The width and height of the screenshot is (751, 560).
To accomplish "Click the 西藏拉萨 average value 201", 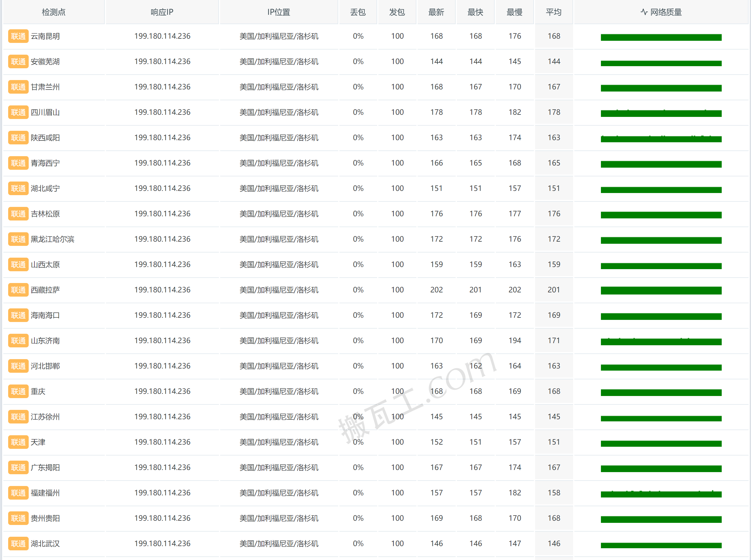I will coord(554,290).
